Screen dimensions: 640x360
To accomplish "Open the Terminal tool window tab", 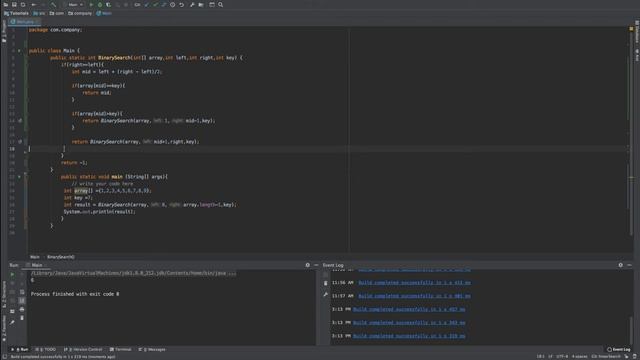I will [120, 349].
